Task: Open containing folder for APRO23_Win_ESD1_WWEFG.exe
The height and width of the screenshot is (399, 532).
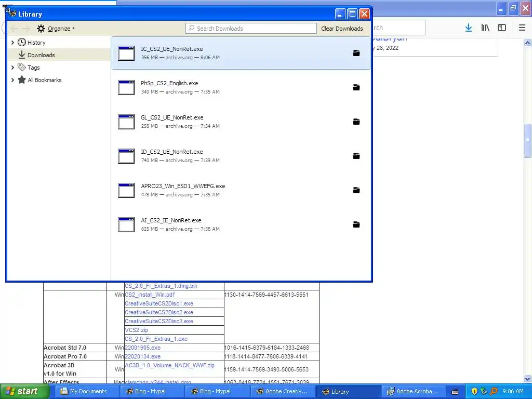Action: (x=356, y=190)
